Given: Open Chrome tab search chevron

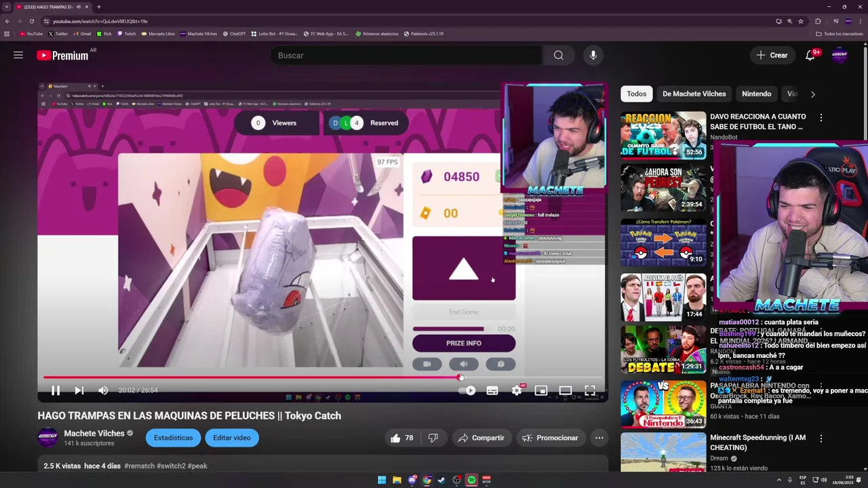Looking at the screenshot, I should [x=7, y=7].
